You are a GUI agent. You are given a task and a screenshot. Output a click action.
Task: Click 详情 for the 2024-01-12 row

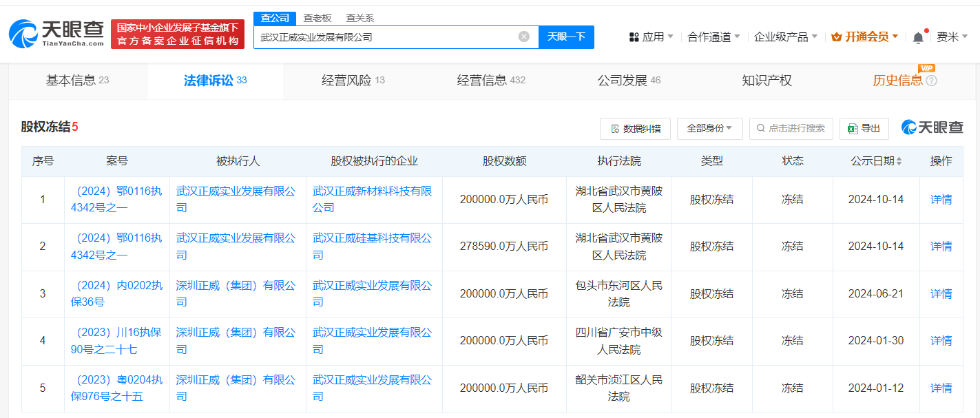[x=941, y=388]
